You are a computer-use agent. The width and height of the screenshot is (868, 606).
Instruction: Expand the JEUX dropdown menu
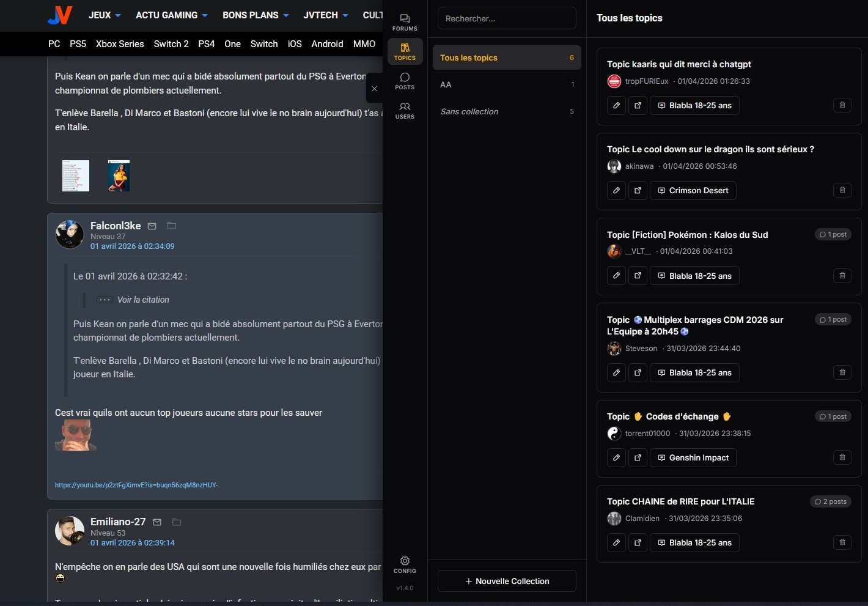click(x=105, y=15)
